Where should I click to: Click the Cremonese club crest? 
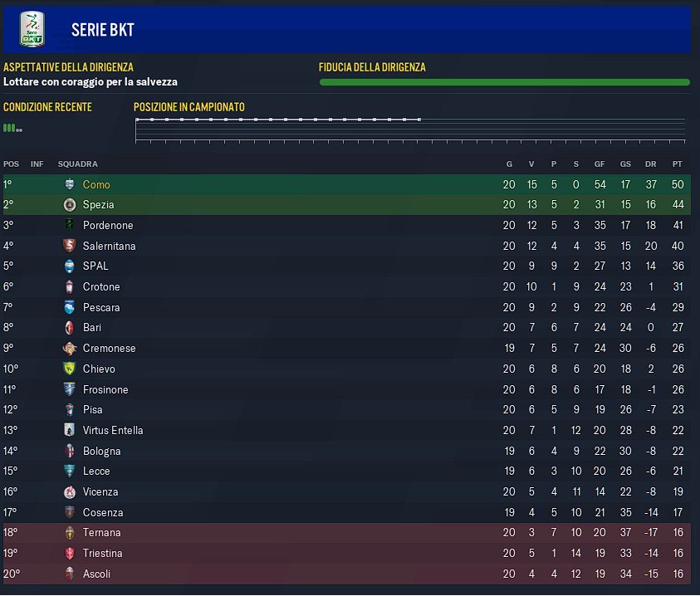pos(69,348)
